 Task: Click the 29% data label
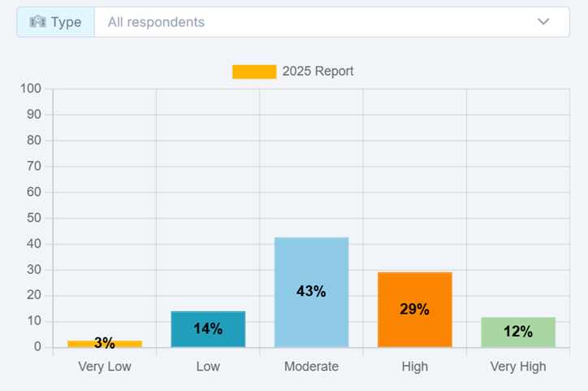point(414,309)
